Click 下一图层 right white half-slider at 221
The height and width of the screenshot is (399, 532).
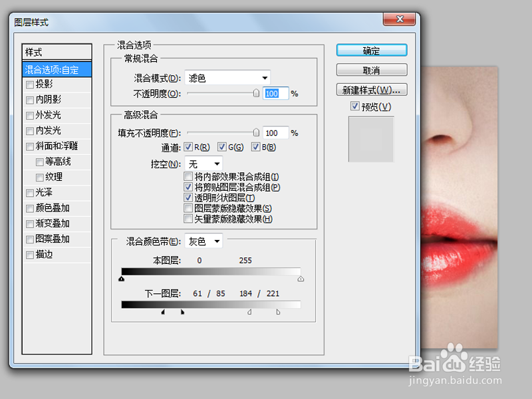click(278, 312)
